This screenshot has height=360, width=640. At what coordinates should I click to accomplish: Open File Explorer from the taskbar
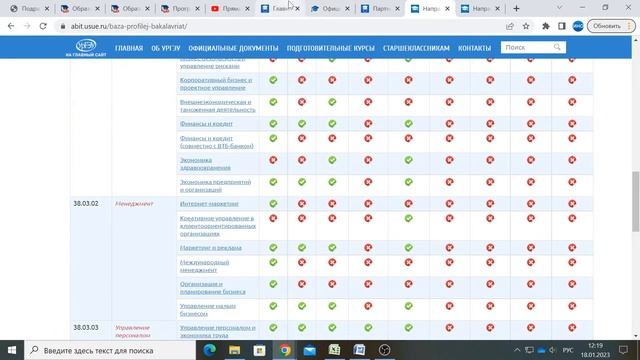tap(234, 350)
